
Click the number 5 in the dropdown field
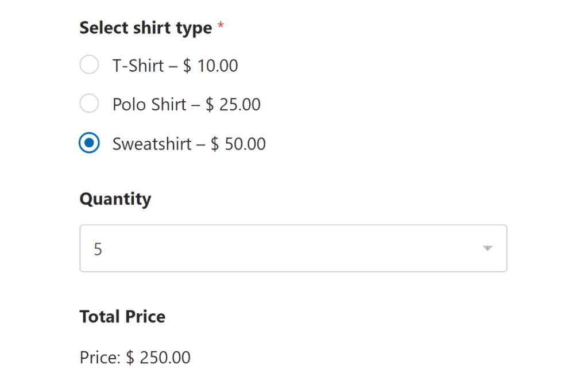(x=98, y=249)
